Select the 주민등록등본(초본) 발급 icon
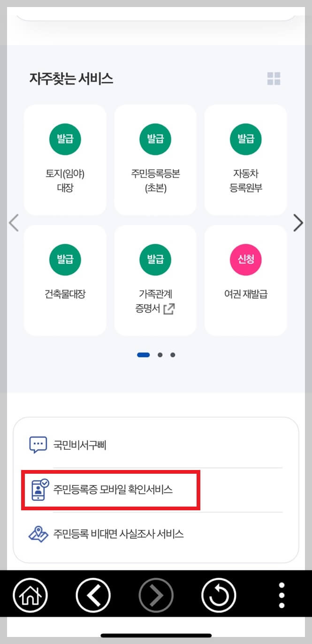Viewport: 312px width, 644px height. [155, 139]
